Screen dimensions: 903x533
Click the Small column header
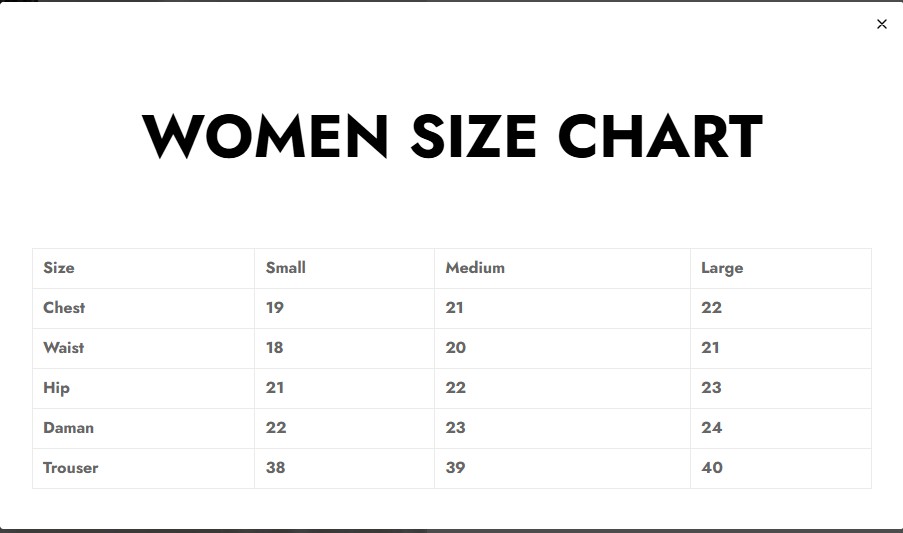pyautogui.click(x=286, y=268)
